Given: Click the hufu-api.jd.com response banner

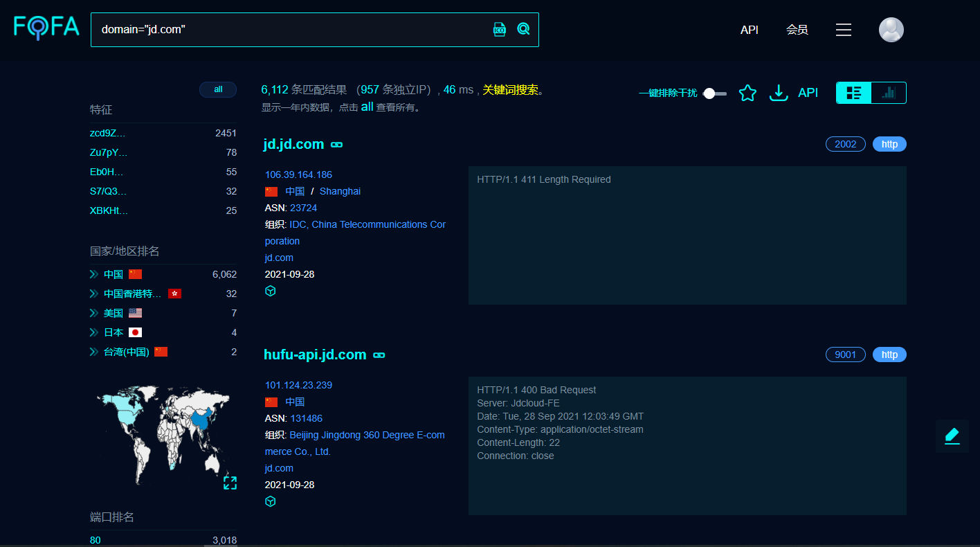Looking at the screenshot, I should point(687,446).
